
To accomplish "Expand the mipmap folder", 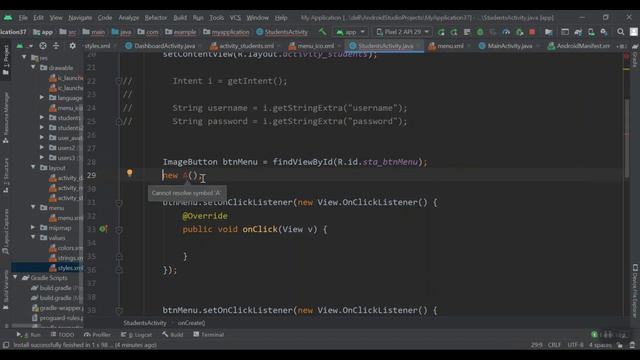I will pyautogui.click(x=33, y=227).
